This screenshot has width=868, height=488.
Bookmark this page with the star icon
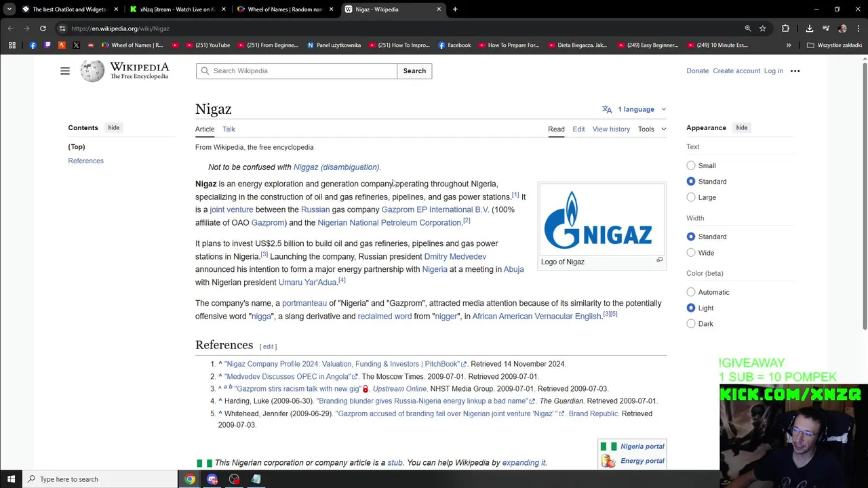pyautogui.click(x=762, y=28)
